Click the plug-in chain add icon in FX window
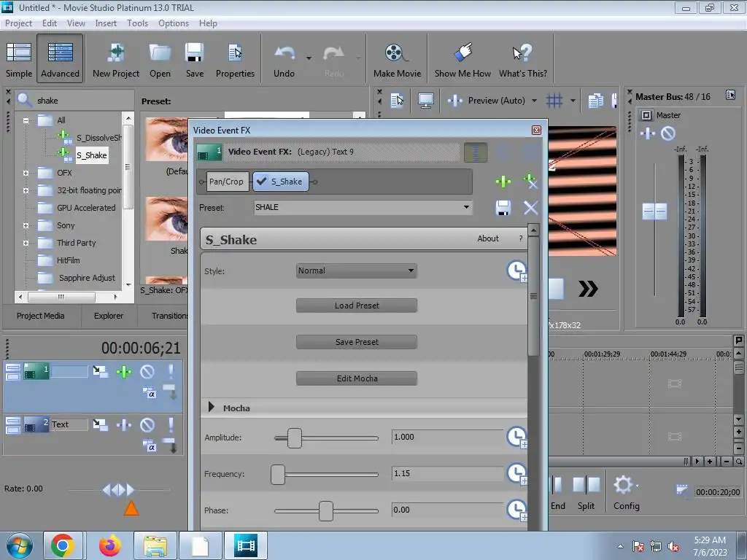 (x=503, y=182)
